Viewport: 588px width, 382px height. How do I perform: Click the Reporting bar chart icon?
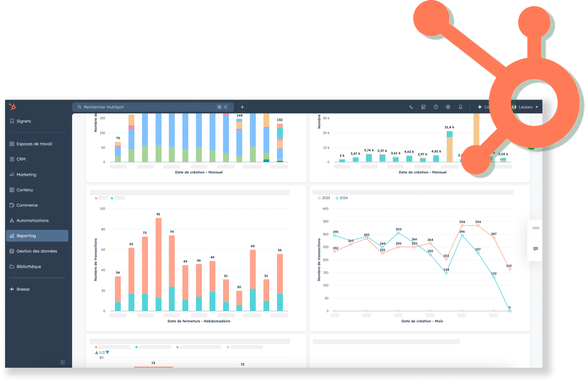[12, 236]
